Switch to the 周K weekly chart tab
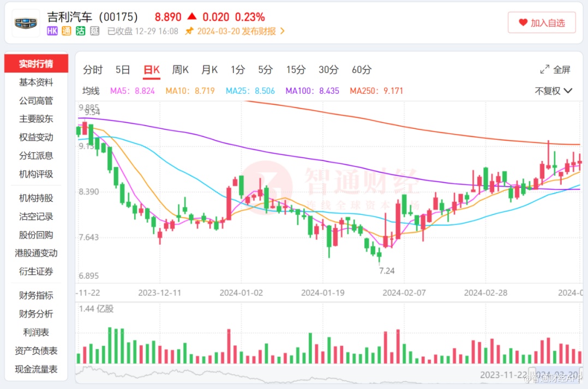The height and width of the screenshot is (389, 588). [180, 70]
